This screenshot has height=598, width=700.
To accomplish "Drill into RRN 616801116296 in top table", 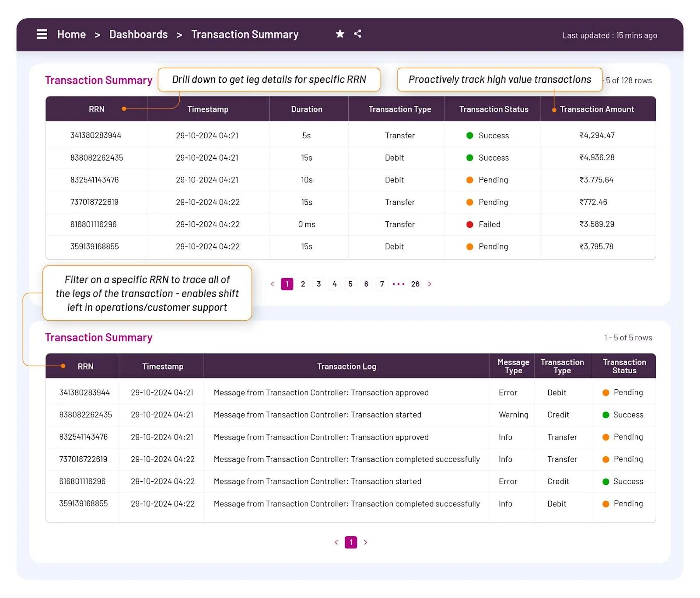I will [x=94, y=224].
